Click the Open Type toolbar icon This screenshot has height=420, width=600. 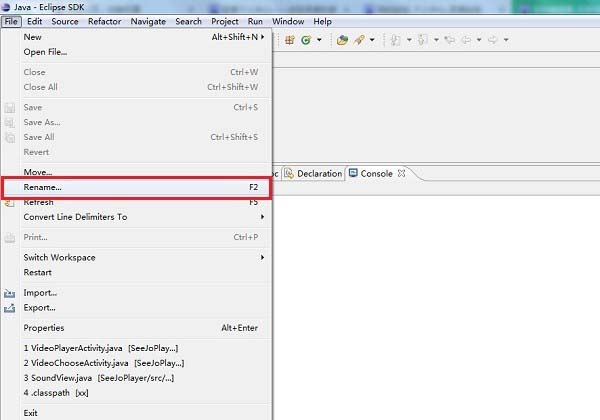342,40
